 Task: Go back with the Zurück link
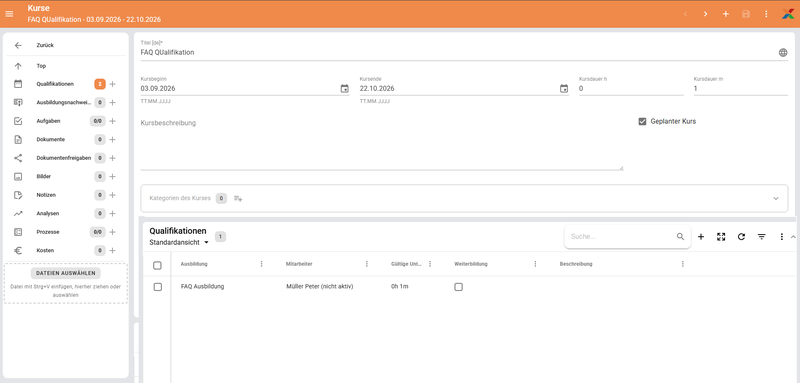click(45, 45)
